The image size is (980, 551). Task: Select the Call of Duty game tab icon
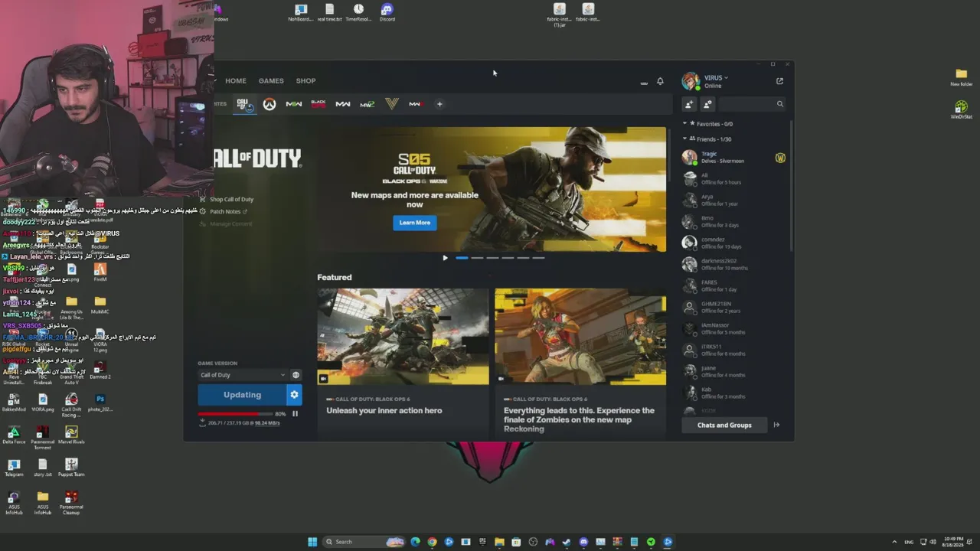[243, 104]
